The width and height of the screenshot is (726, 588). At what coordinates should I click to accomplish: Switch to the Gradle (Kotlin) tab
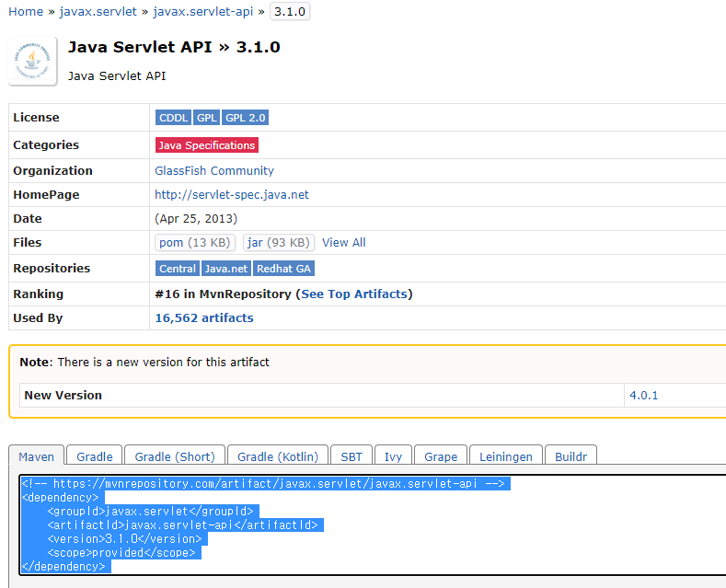point(278,456)
